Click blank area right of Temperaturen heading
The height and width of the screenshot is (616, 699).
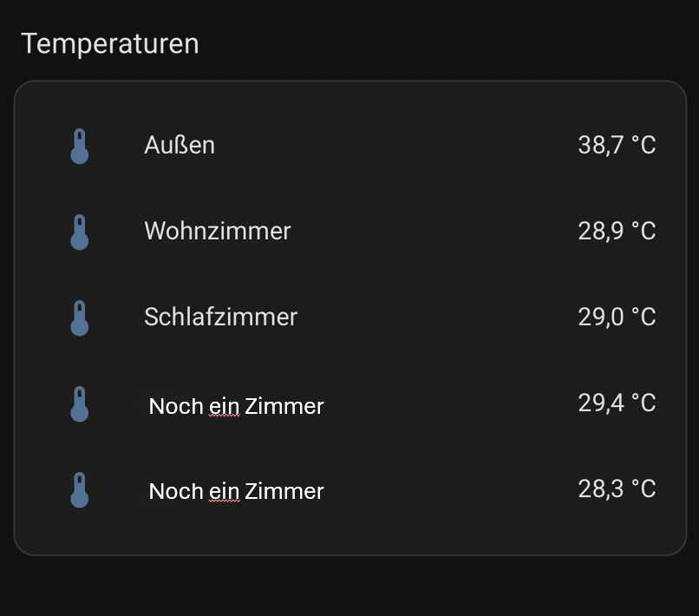[x=446, y=43]
